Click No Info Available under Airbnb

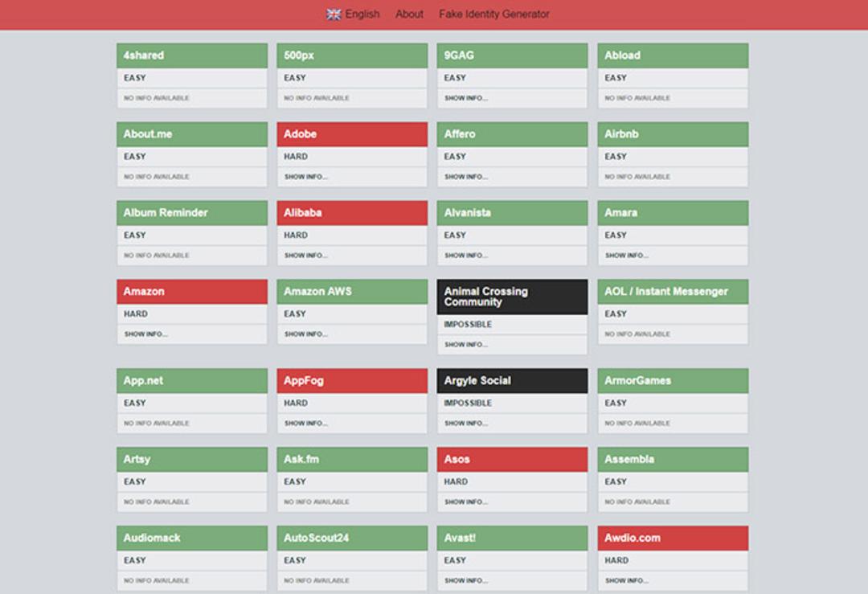637,177
